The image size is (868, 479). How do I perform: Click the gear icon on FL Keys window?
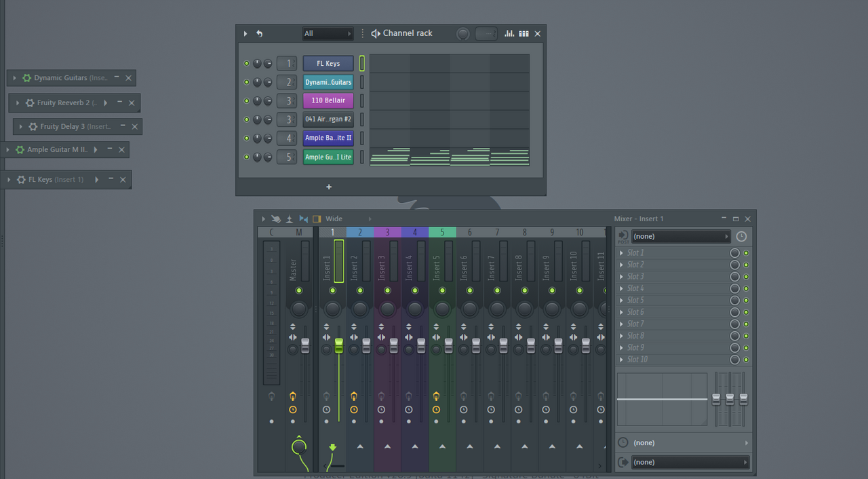click(x=21, y=180)
